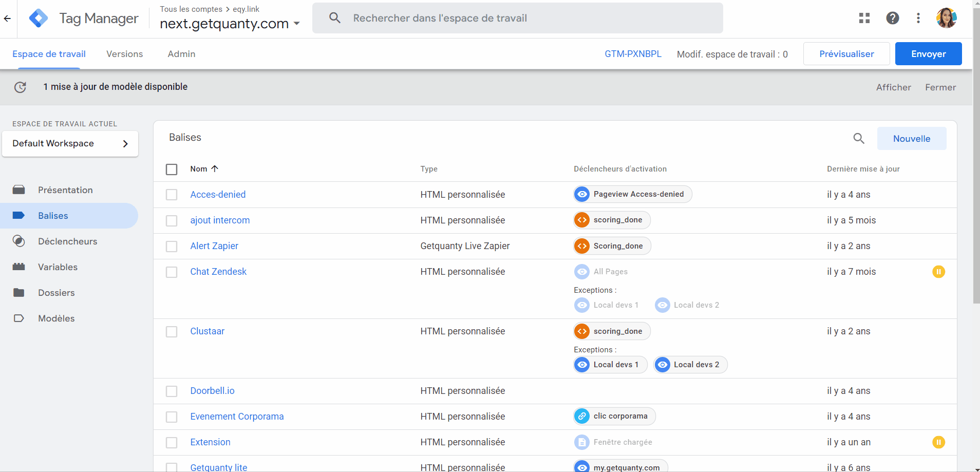Open the Extension tag
Viewport: 980px width, 472px height.
(x=210, y=442)
